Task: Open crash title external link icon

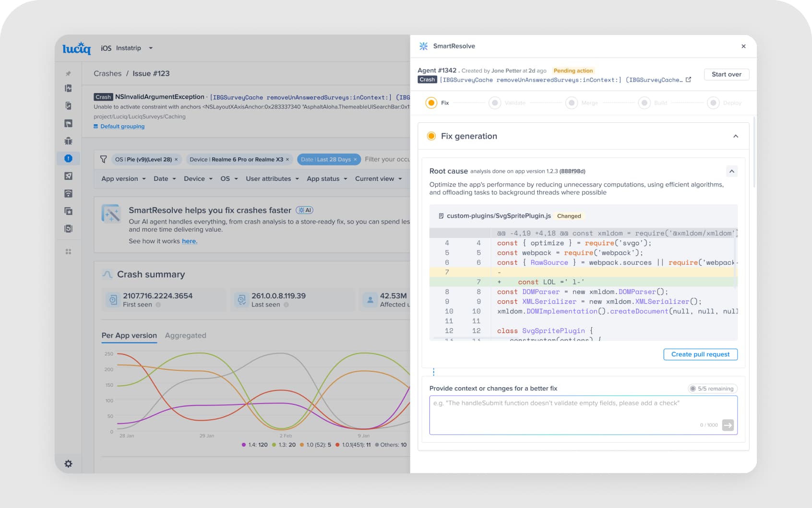Action: (x=688, y=80)
